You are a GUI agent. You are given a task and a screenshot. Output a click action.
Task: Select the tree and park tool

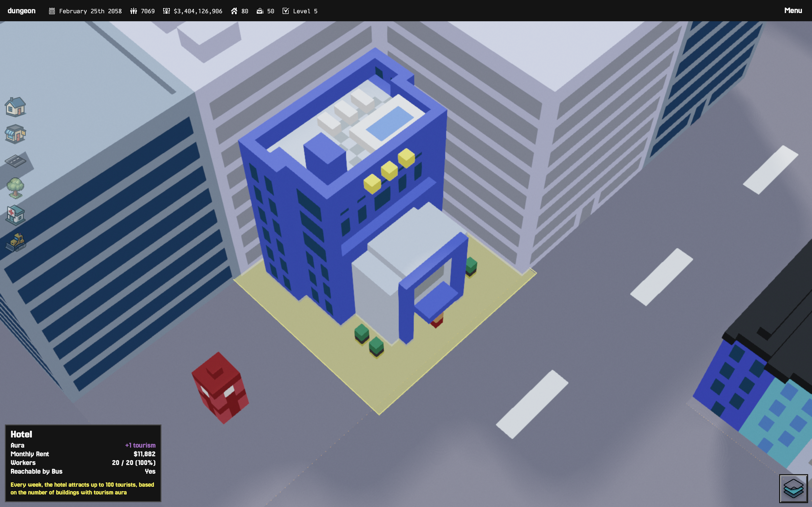tap(15, 188)
